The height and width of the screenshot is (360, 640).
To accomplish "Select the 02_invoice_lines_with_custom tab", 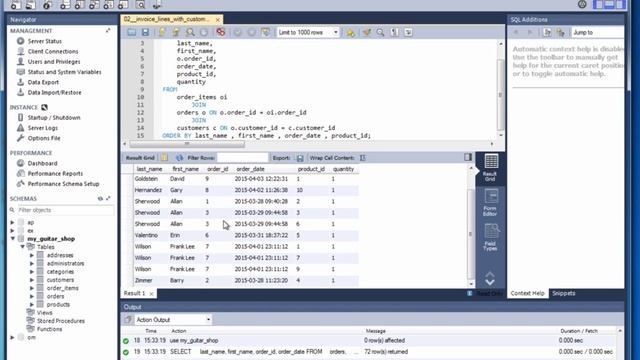I will click(x=167, y=19).
